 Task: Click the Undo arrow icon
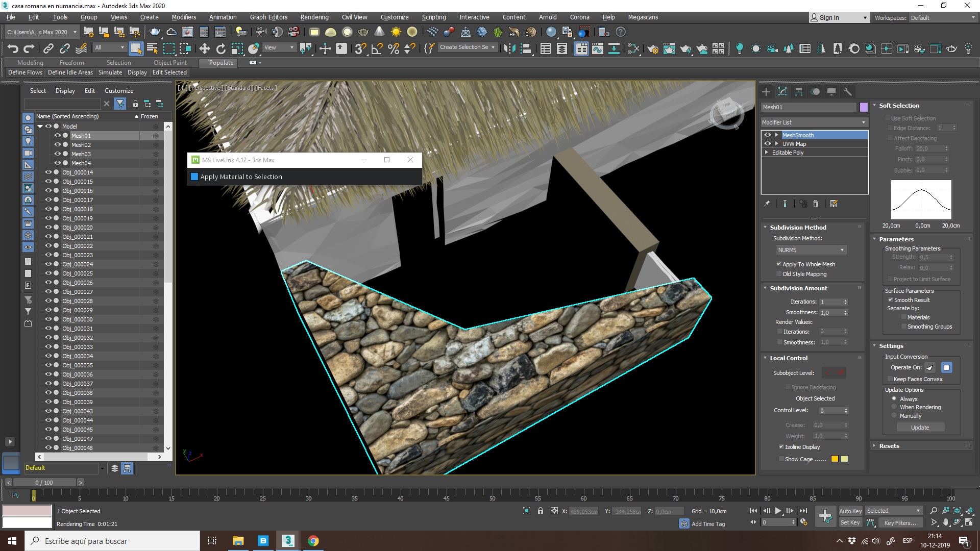(13, 48)
